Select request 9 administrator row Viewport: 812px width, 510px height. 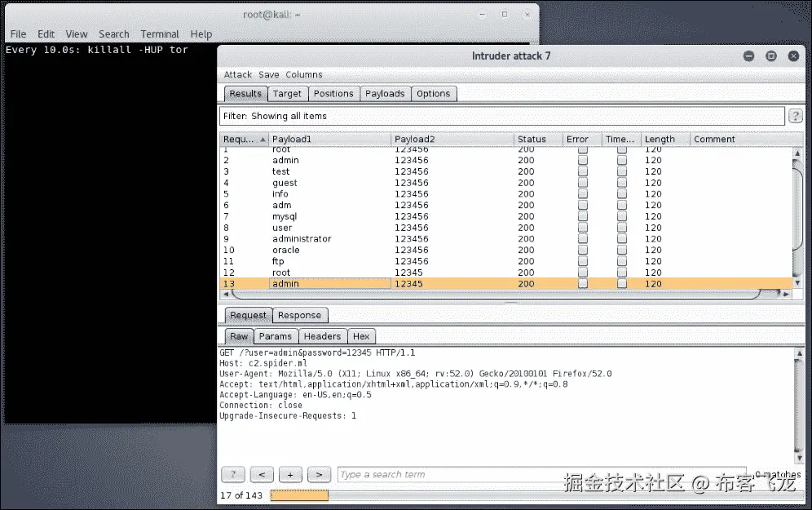(505, 239)
